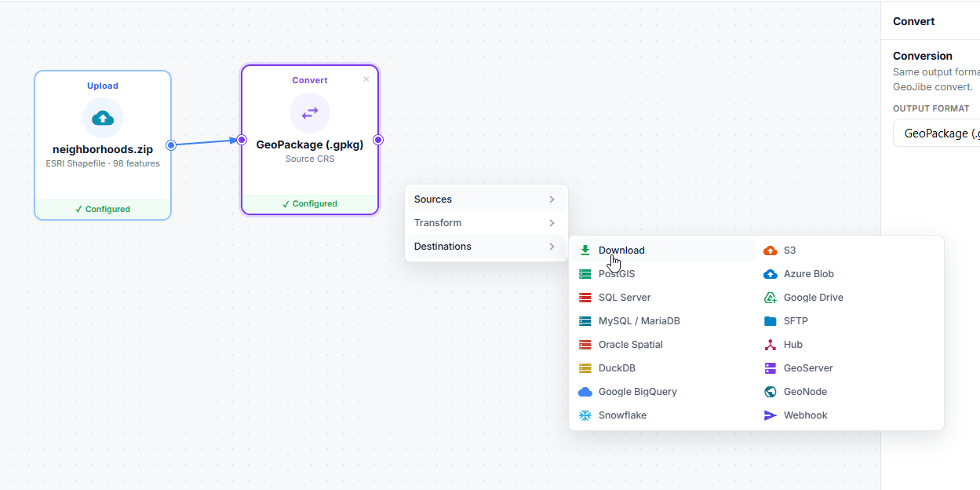
Task: Choose the MySQL / MariaDB entry label
Action: [x=639, y=321]
